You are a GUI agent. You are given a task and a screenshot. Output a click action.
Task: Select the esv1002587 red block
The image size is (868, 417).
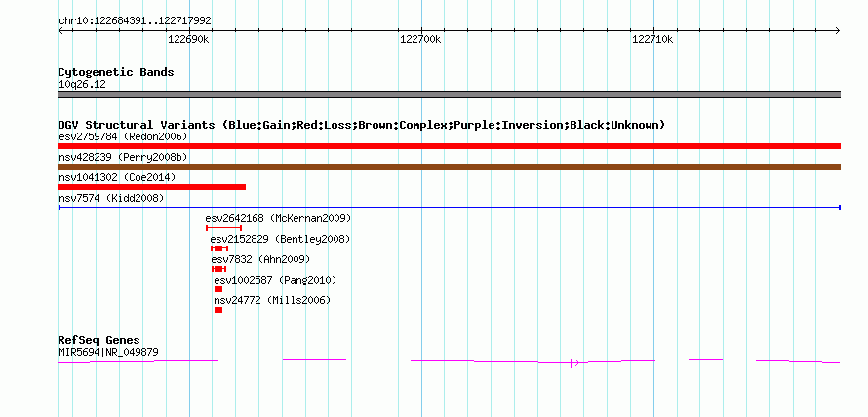tap(218, 289)
